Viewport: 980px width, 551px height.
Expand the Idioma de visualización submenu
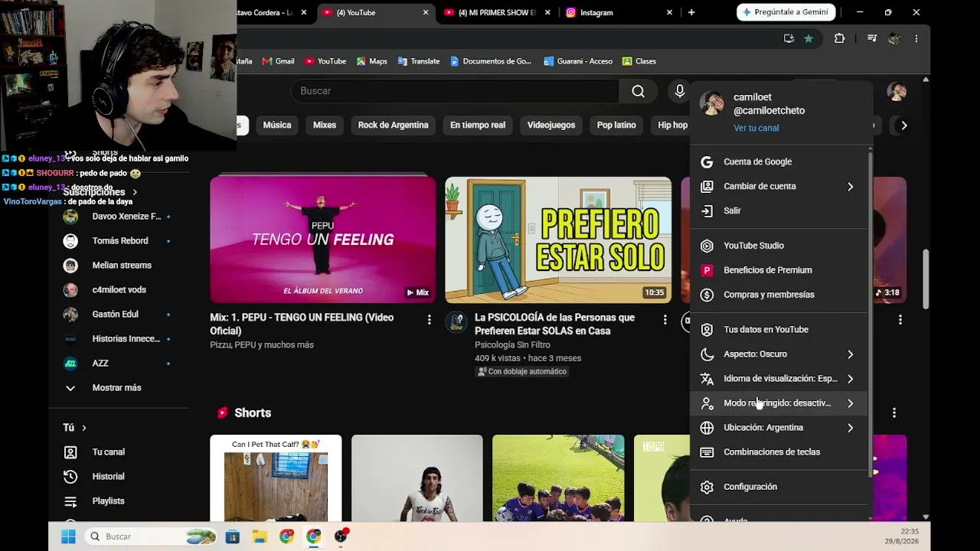pyautogui.click(x=779, y=379)
